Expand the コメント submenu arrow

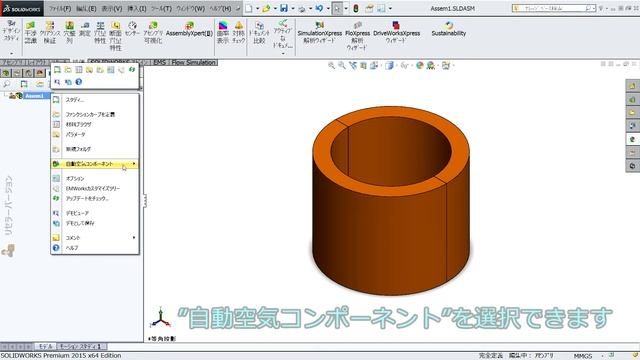134,238
